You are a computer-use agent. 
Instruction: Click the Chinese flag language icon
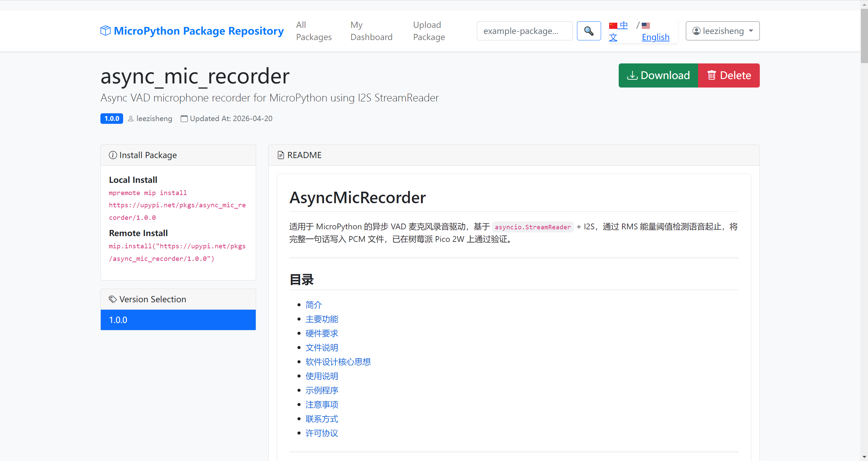pyautogui.click(x=613, y=25)
